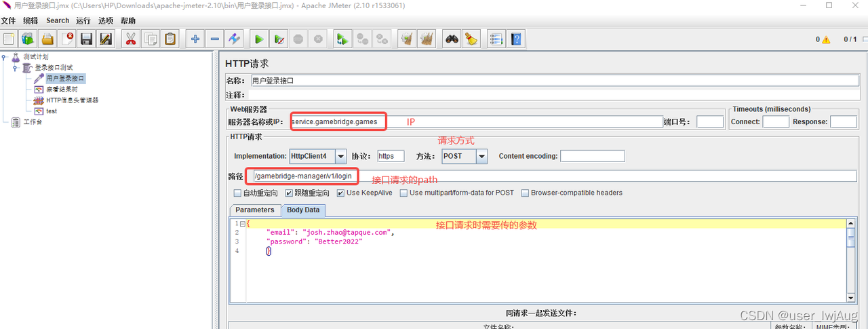Select 测试计划 in the tree
The width and height of the screenshot is (868, 329).
[36, 57]
